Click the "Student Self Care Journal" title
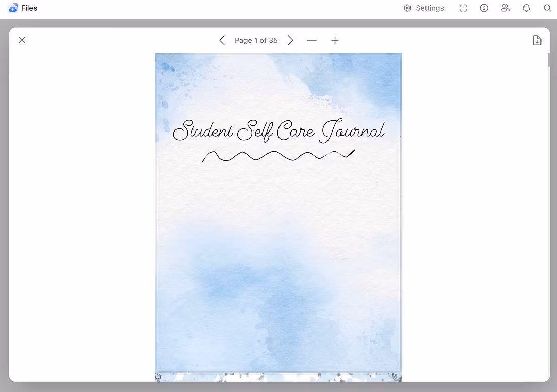Image resolution: width=557 pixels, height=392 pixels. click(278, 130)
